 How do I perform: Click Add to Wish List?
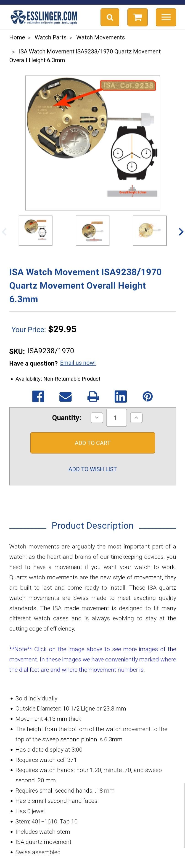(x=93, y=469)
